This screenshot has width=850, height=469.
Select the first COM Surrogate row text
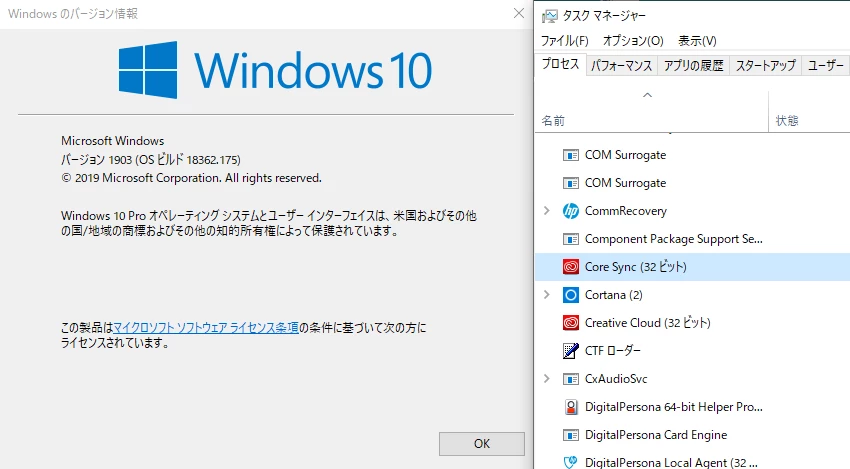pos(625,155)
